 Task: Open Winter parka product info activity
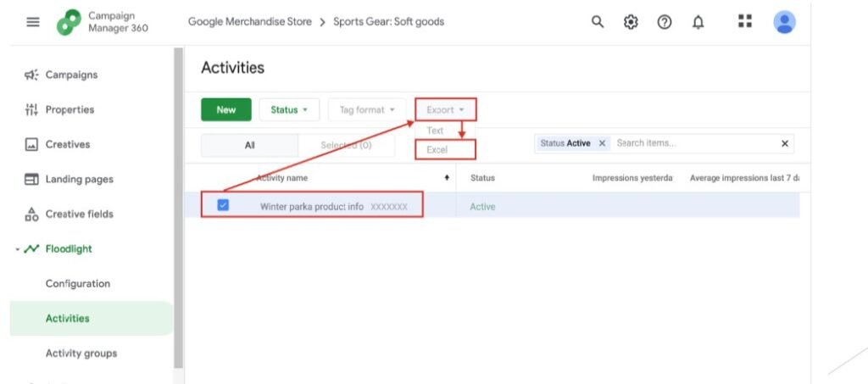coord(312,206)
